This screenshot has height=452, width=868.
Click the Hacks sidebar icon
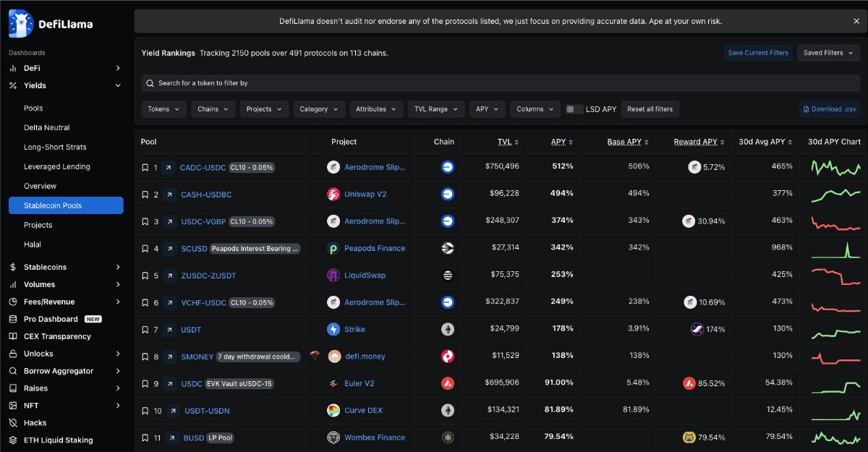click(x=13, y=423)
